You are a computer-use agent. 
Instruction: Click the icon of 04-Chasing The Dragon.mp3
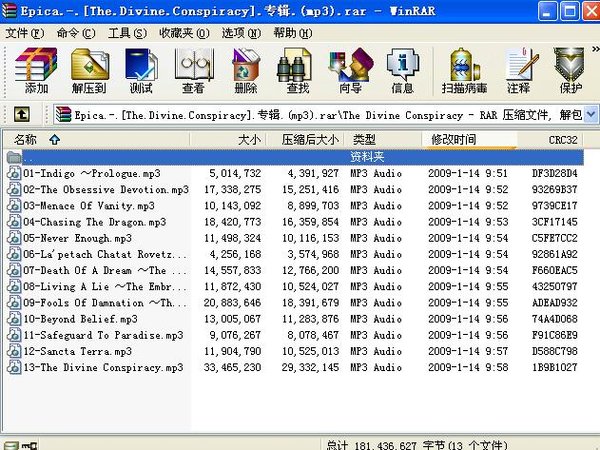point(14,222)
